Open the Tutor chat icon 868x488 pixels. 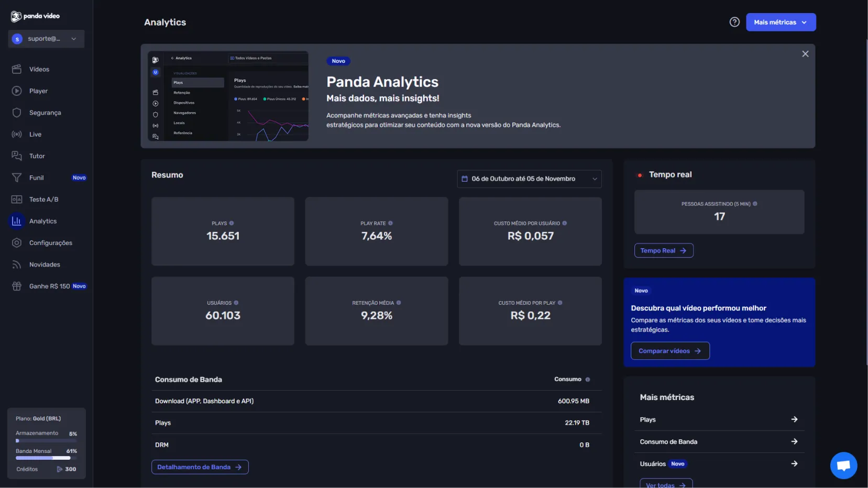[17, 156]
